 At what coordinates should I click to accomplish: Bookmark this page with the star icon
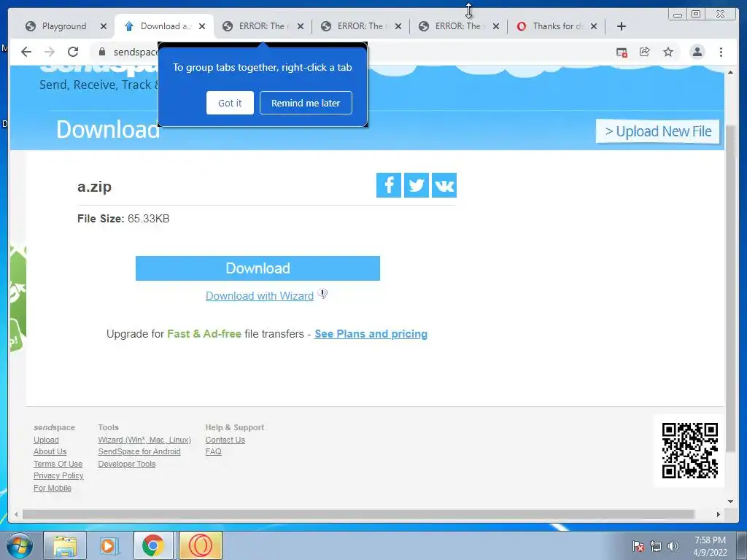[668, 52]
